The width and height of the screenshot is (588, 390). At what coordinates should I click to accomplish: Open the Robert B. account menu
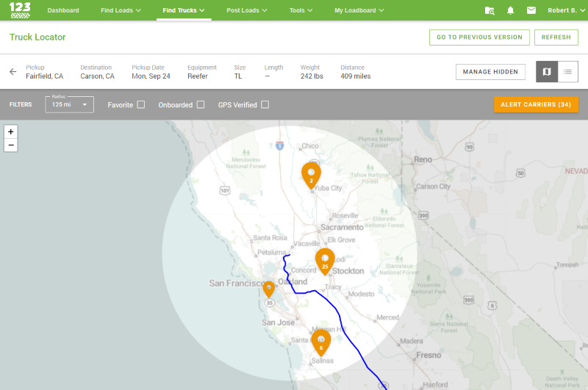tap(566, 10)
